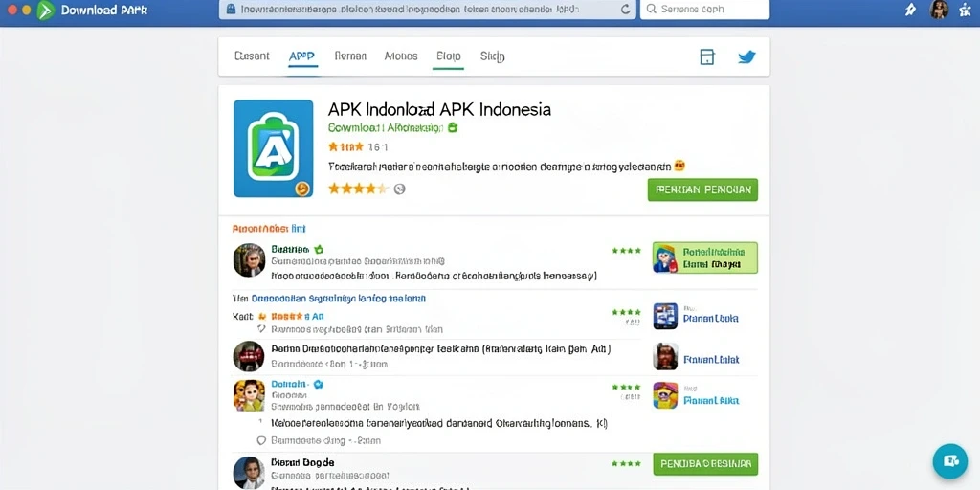
Task: Open the app thumbnail beside Fiavant Llalat
Action: click(x=666, y=356)
